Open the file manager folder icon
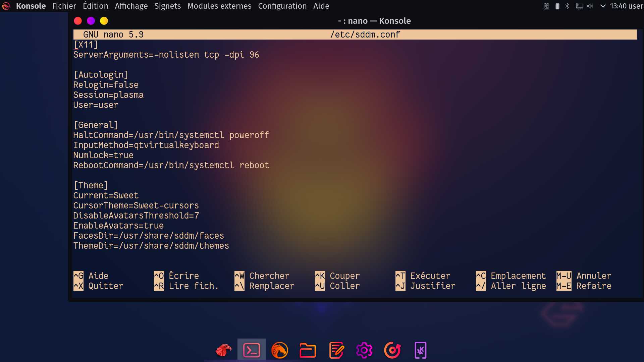The image size is (644, 362). pyautogui.click(x=308, y=350)
